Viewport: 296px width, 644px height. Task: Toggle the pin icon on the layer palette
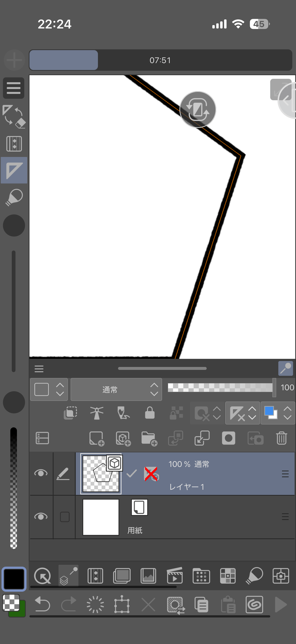tap(286, 368)
